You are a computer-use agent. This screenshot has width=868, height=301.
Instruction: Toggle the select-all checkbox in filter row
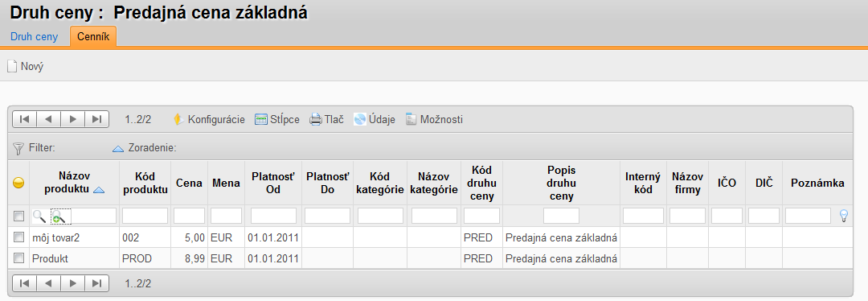coord(18,216)
